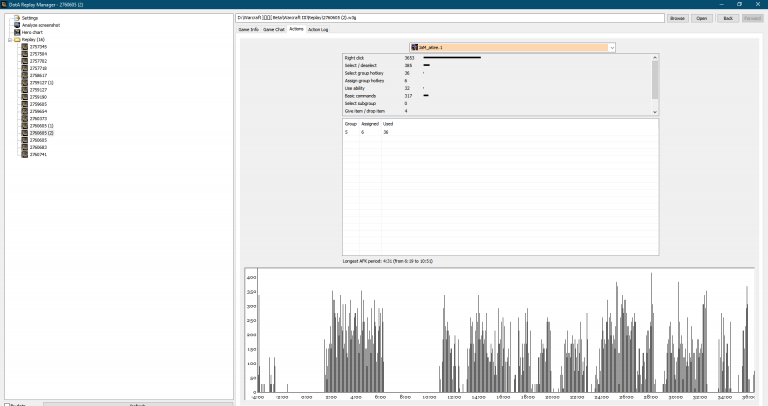This screenshot has width=768, height=406.
Task: Click the Back navigation button
Action: pyautogui.click(x=727, y=18)
